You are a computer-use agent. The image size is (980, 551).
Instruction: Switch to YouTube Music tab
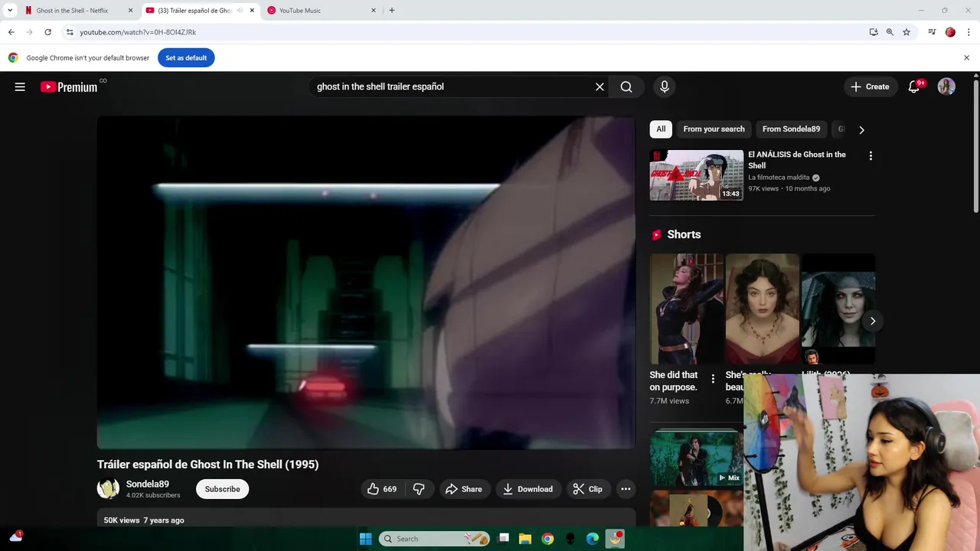(x=322, y=11)
